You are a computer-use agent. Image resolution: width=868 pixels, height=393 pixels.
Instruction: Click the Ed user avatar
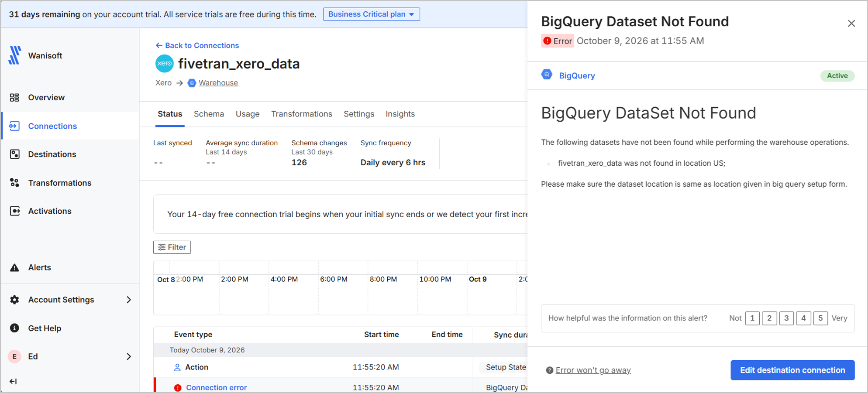14,356
